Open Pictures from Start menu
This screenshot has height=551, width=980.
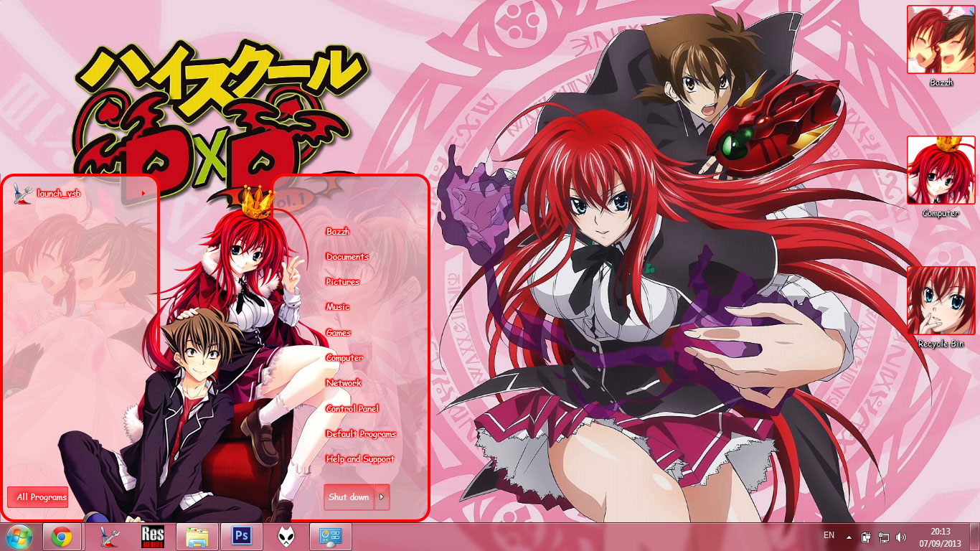[342, 282]
